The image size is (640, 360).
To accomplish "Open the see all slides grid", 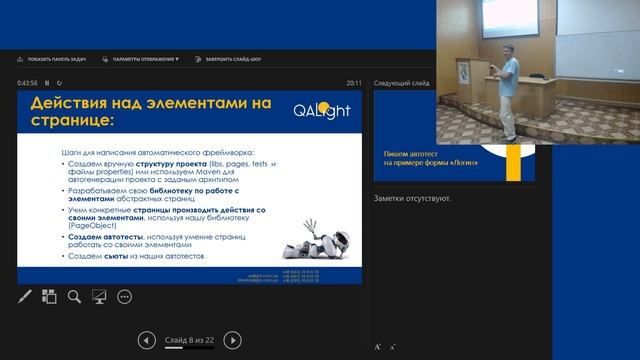I will click(x=49, y=297).
